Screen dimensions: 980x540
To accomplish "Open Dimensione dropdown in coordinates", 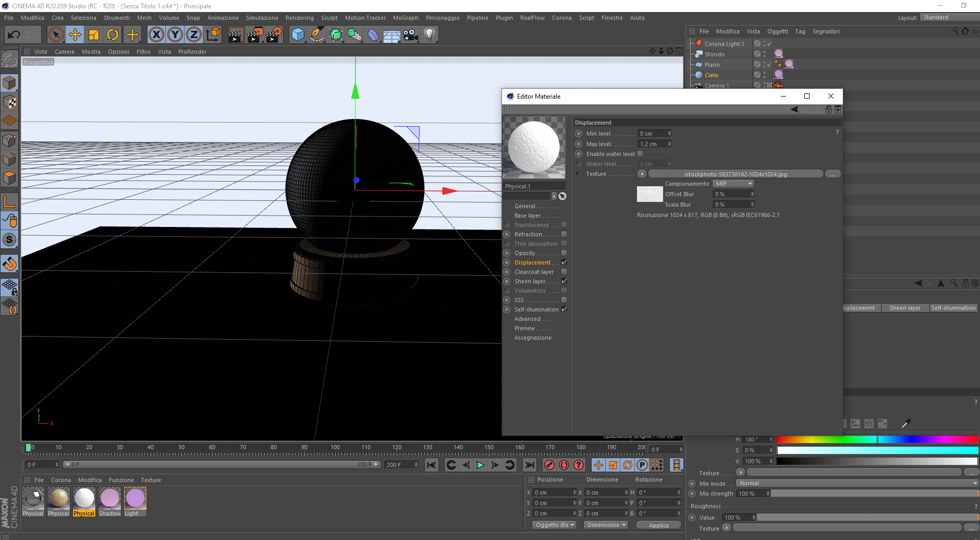I will [x=606, y=525].
